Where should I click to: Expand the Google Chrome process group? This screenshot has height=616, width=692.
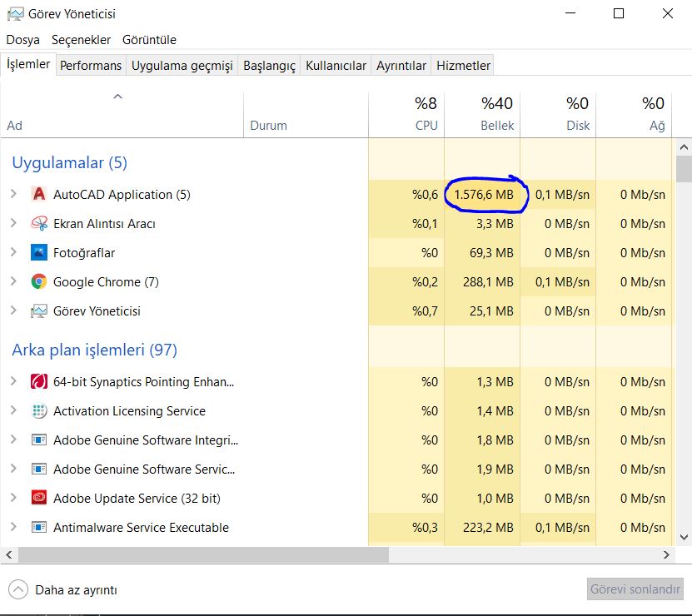13,282
